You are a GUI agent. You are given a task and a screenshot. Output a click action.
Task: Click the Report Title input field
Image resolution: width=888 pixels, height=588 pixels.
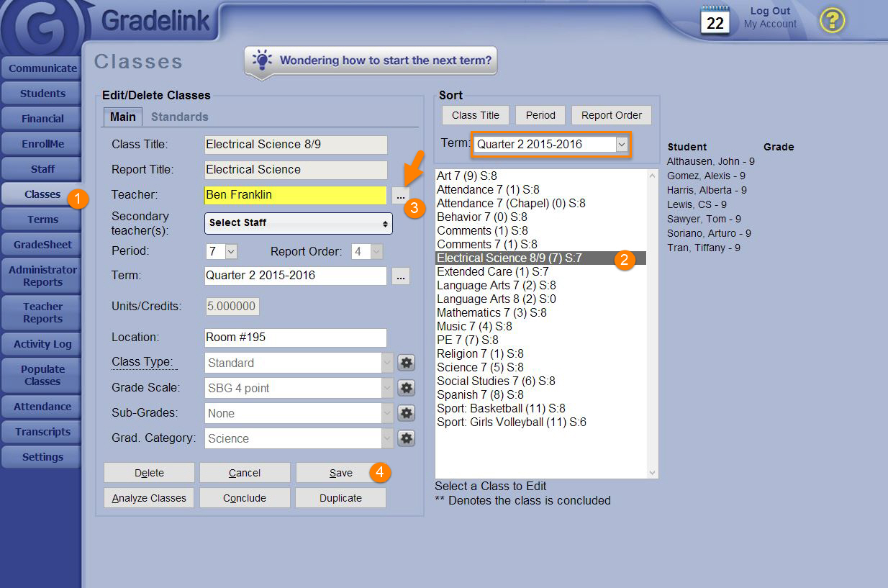point(296,170)
